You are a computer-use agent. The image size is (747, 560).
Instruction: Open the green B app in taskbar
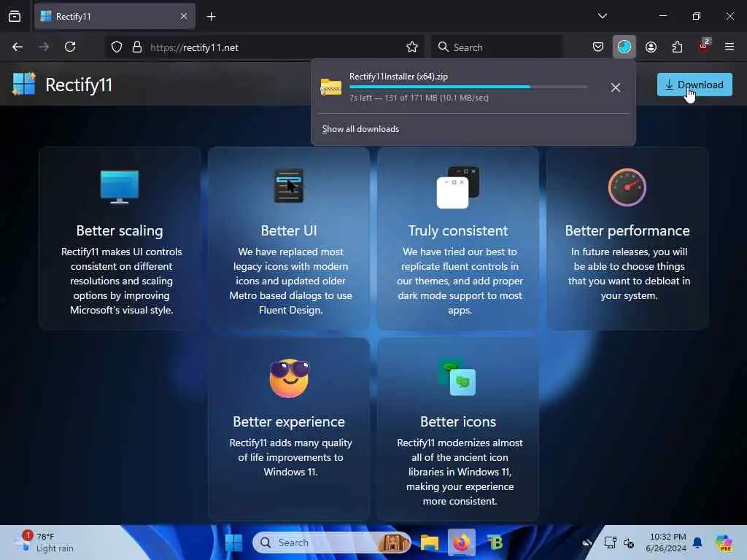click(x=495, y=542)
